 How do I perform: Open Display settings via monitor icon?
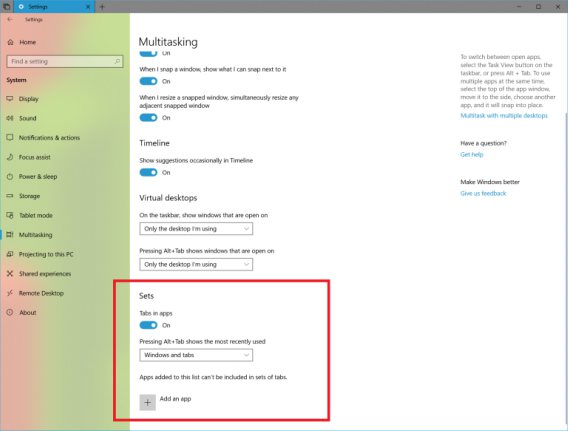(10, 99)
